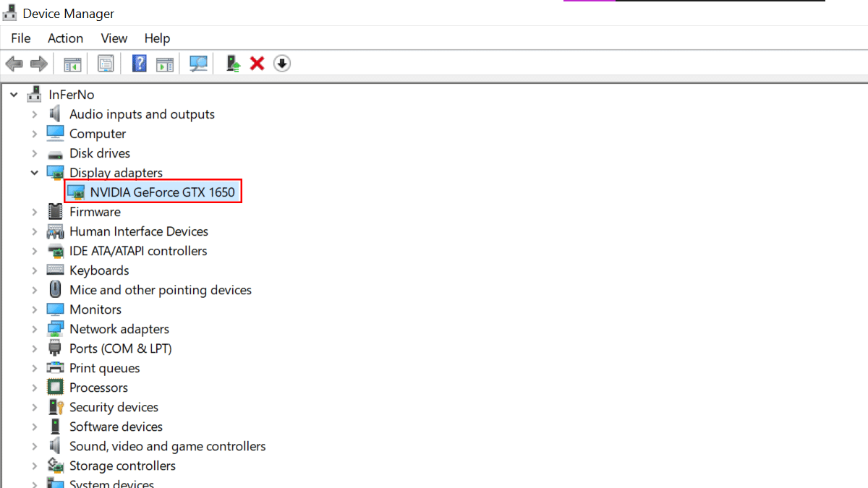Expand Human Interface Devices chevron

pos(34,231)
